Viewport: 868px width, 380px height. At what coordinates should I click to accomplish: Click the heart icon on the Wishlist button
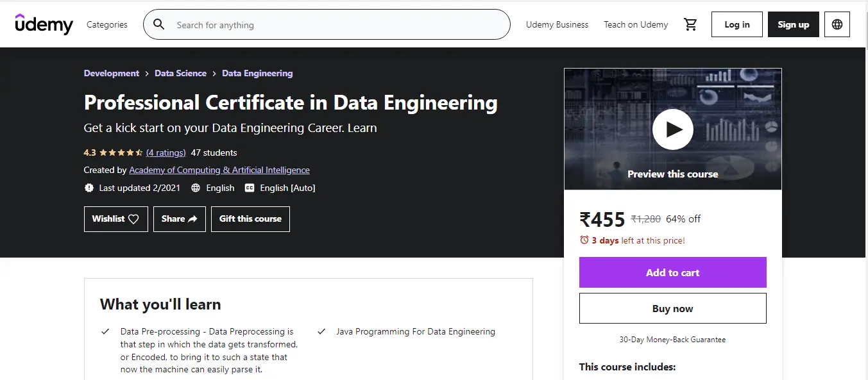(x=134, y=219)
